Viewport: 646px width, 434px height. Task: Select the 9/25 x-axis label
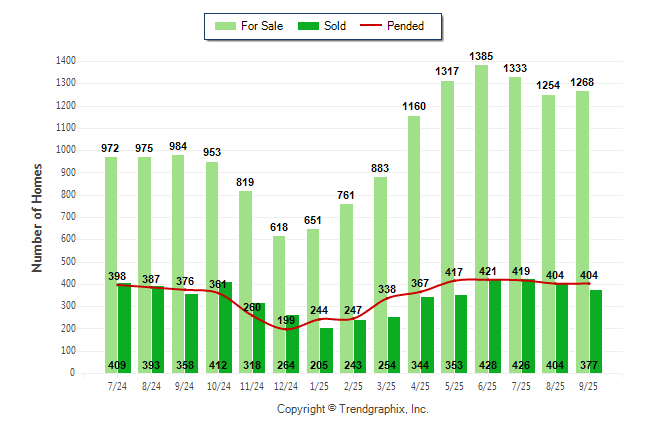(x=590, y=386)
